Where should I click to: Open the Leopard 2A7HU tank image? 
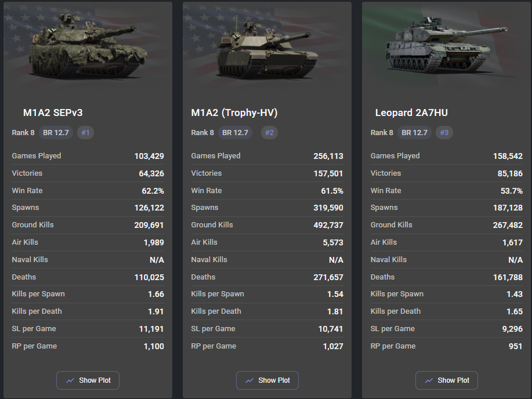click(447, 44)
